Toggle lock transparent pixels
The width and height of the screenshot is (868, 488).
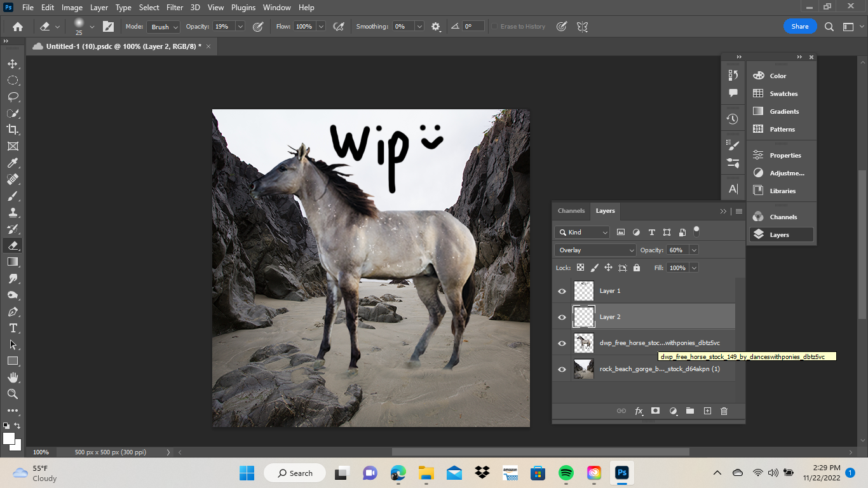click(580, 268)
